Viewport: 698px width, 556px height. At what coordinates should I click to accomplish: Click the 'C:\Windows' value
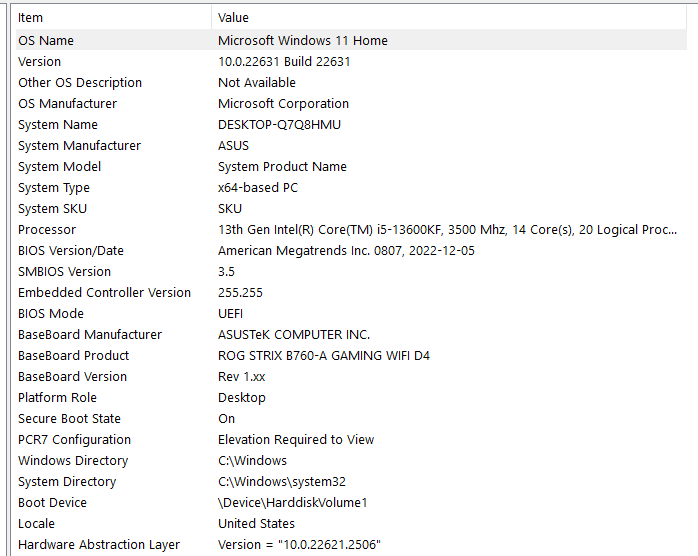tap(252, 460)
